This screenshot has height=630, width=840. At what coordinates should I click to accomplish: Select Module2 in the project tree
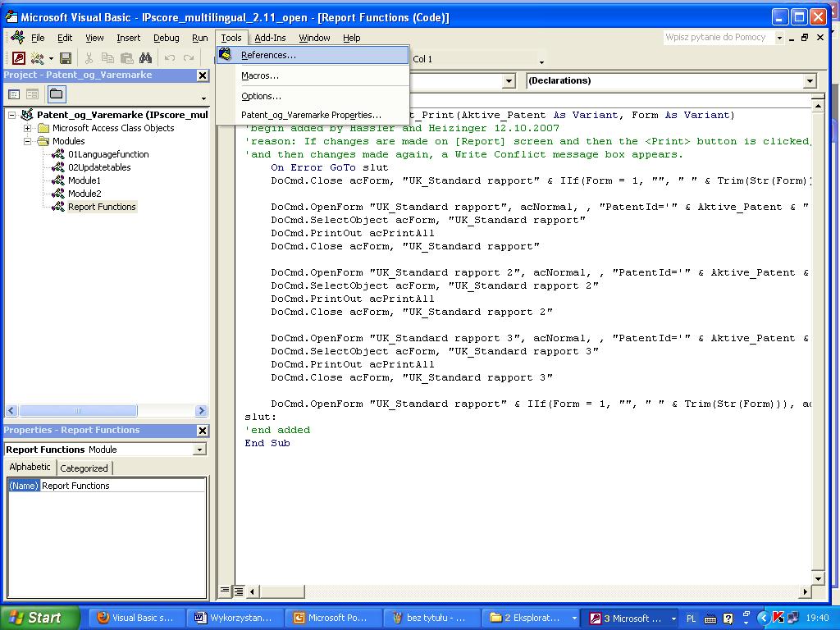pyautogui.click(x=84, y=194)
